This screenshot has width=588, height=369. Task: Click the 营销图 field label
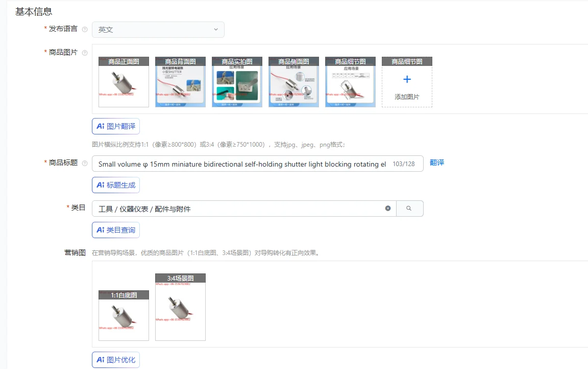tap(75, 252)
